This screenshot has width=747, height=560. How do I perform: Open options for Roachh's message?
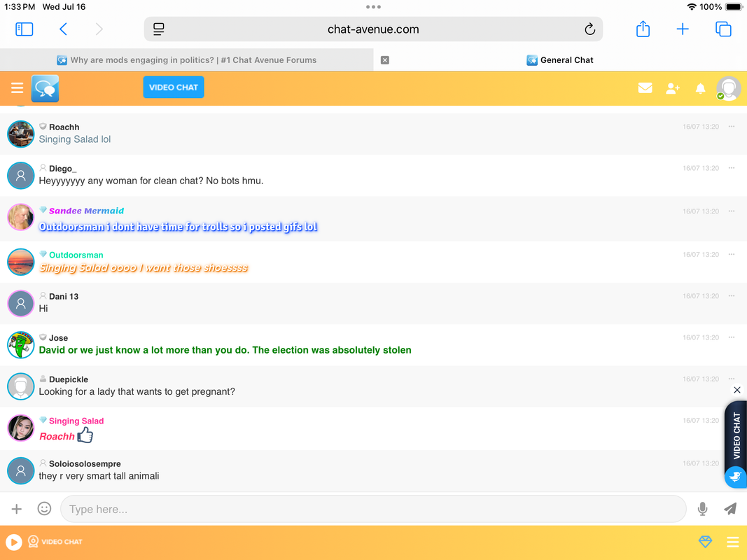[732, 127]
